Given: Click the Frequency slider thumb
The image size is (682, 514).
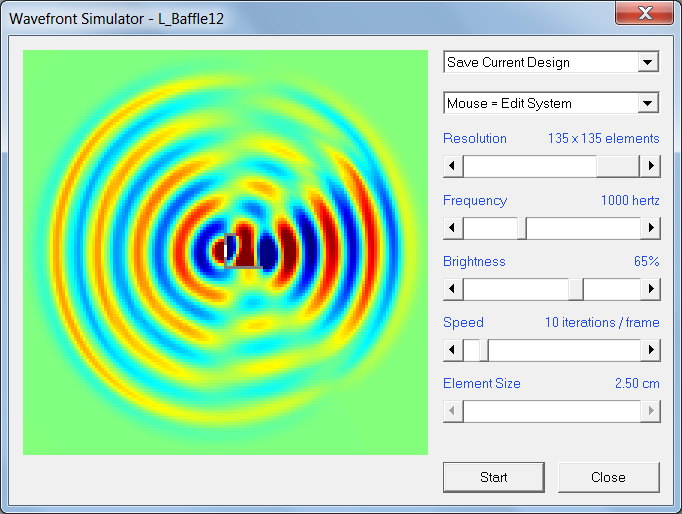Looking at the screenshot, I should coord(522,227).
